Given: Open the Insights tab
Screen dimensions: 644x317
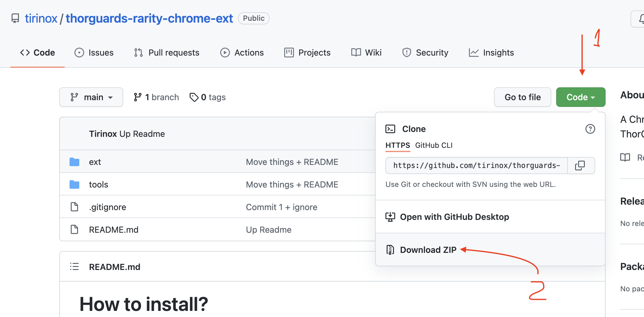Looking at the screenshot, I should point(491,53).
